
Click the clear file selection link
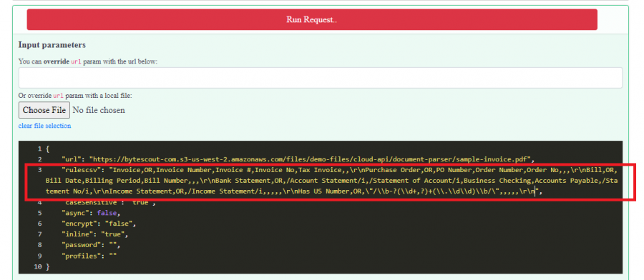tap(45, 126)
